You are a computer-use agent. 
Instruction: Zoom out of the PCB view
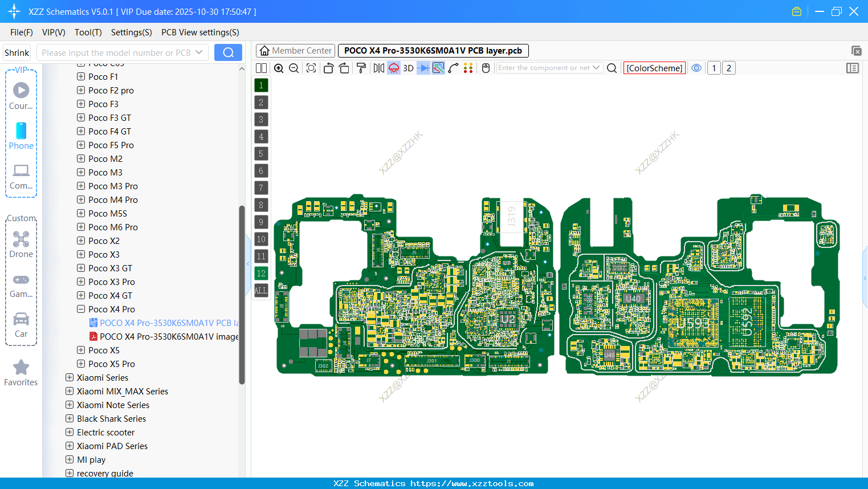[x=294, y=68]
